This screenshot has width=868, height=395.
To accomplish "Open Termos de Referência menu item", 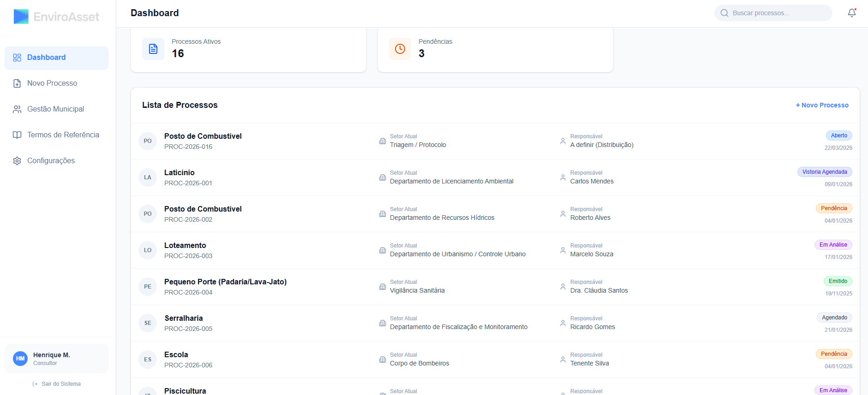I will [x=63, y=135].
